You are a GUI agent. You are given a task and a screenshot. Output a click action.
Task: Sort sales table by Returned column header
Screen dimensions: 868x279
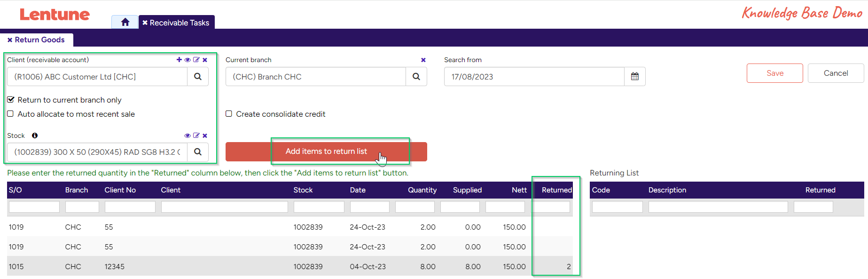(x=557, y=190)
